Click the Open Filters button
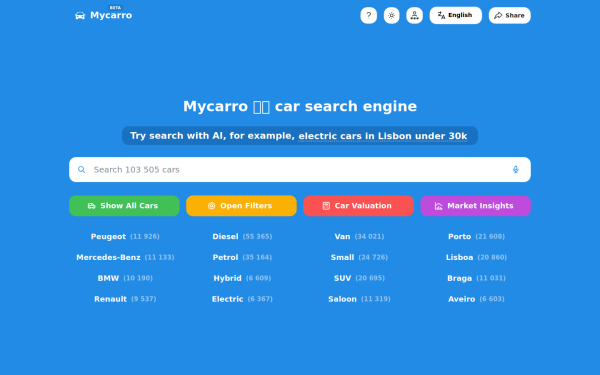Image resolution: width=600 pixels, height=375 pixels. click(x=241, y=206)
